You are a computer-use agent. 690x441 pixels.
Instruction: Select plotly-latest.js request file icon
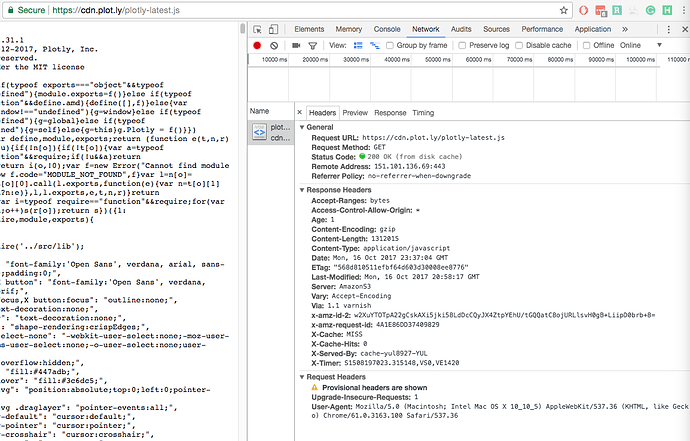pos(260,132)
